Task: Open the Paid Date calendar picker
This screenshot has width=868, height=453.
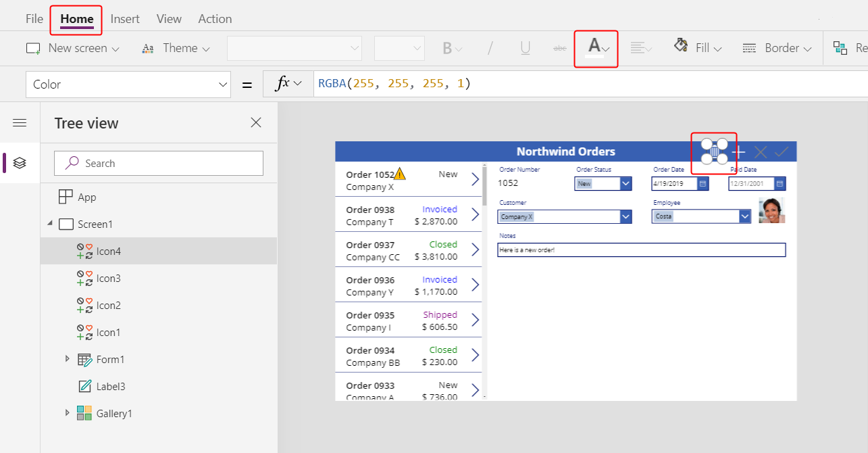Action: [780, 183]
